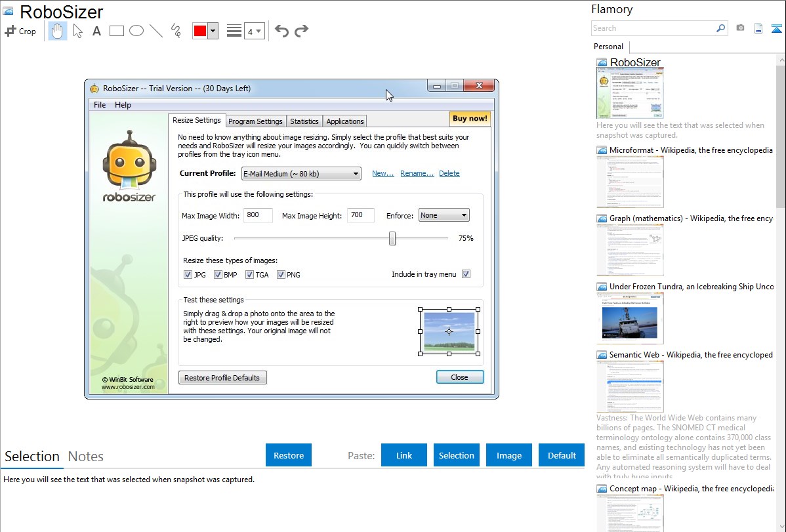The height and width of the screenshot is (532, 786).
Task: Redo the last edit
Action: tap(301, 31)
